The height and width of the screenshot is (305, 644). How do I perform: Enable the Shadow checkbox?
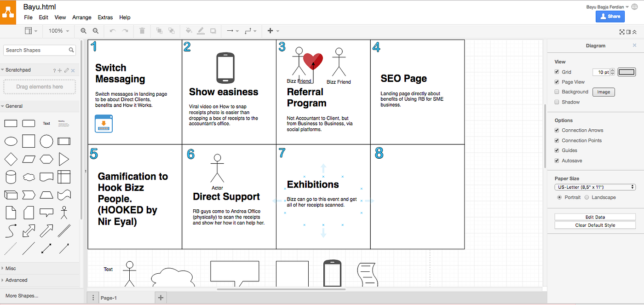(x=557, y=102)
